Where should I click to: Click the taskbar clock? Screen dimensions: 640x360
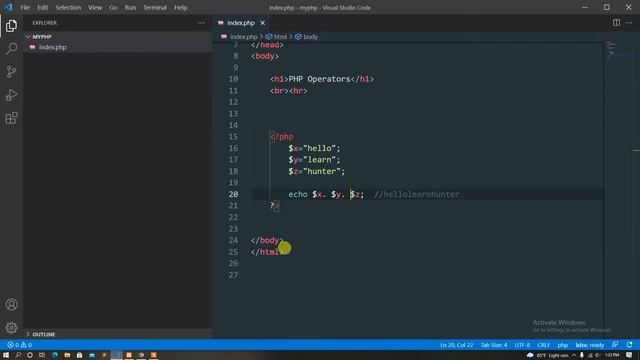click(x=612, y=355)
